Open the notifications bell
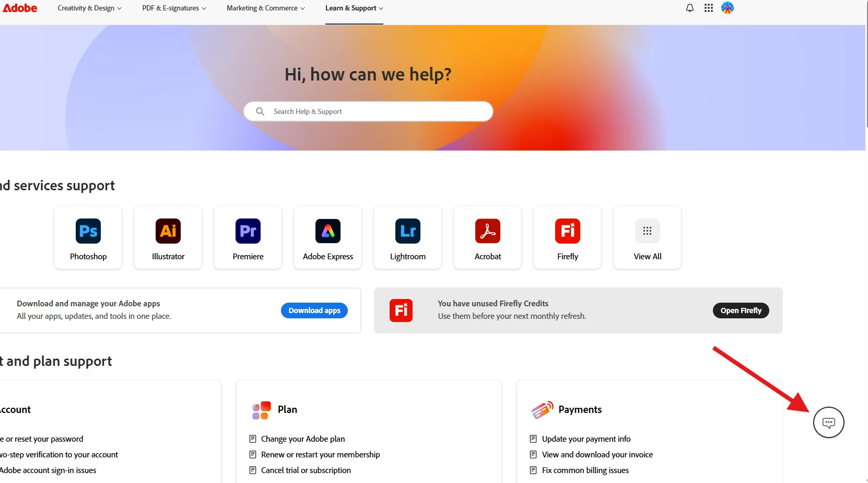Image resolution: width=868 pixels, height=483 pixels. (690, 8)
